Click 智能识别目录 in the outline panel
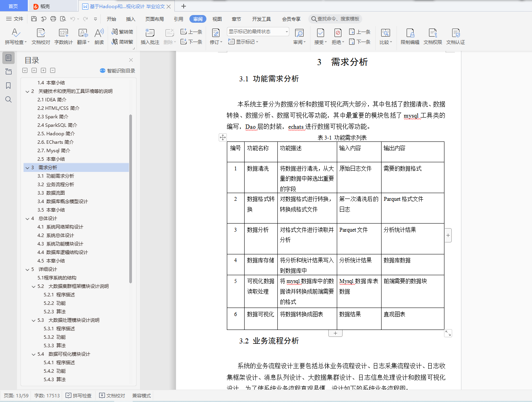 pos(117,71)
